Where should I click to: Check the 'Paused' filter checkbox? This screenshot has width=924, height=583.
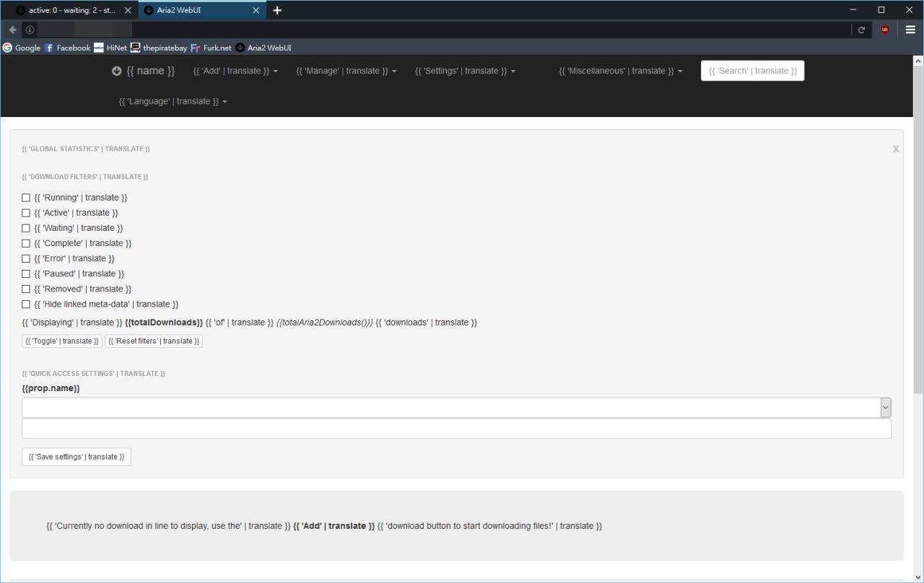[26, 273]
